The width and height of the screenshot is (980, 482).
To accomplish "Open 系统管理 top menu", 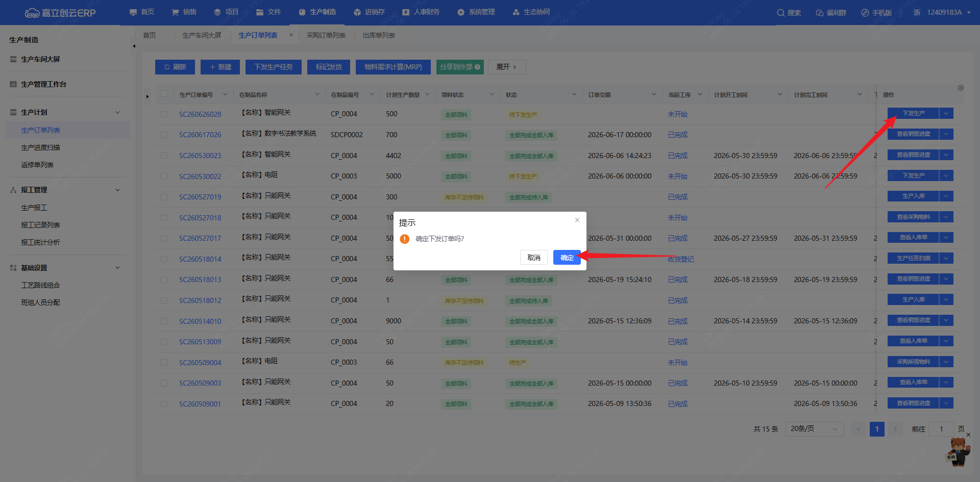I will pyautogui.click(x=476, y=12).
